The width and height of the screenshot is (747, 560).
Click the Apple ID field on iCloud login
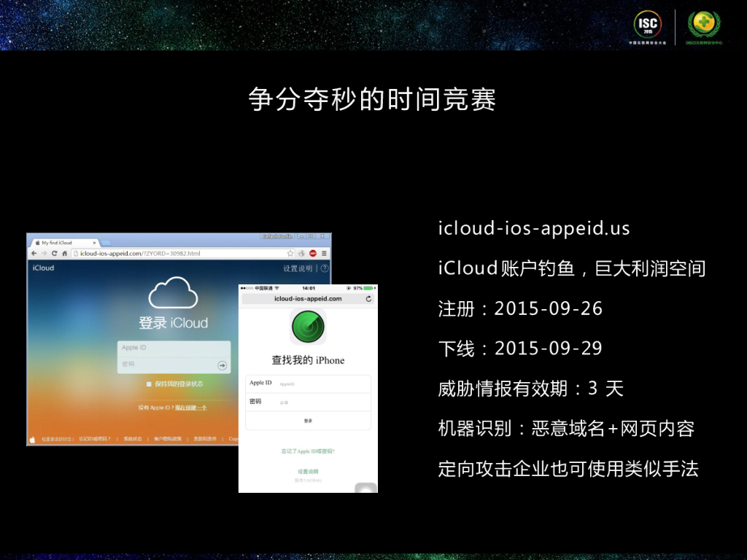pos(174,348)
